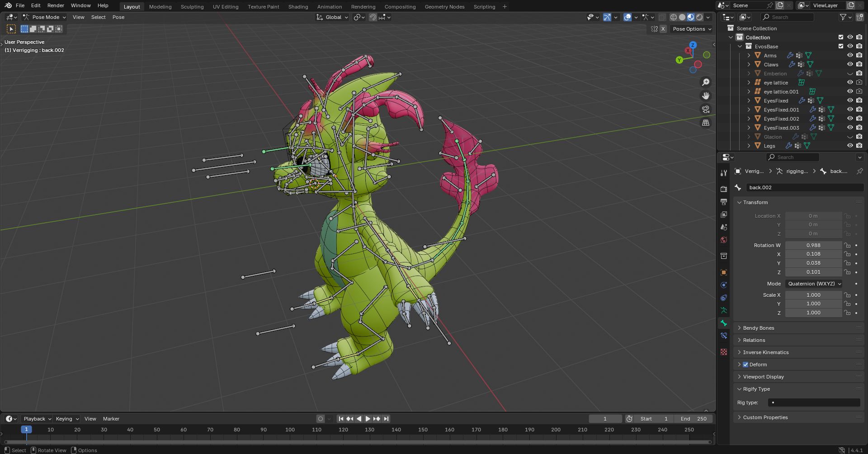Open the Scene properties tab
868x454 pixels.
[724, 227]
